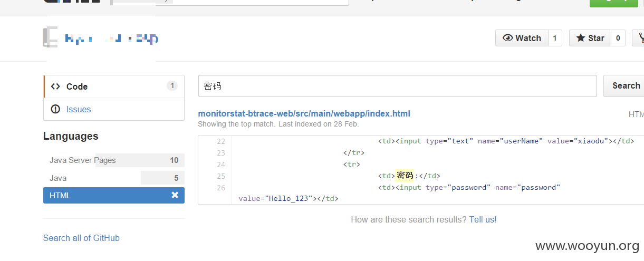Click the Fork button icon
The height and width of the screenshot is (261, 644).
pos(640,38)
